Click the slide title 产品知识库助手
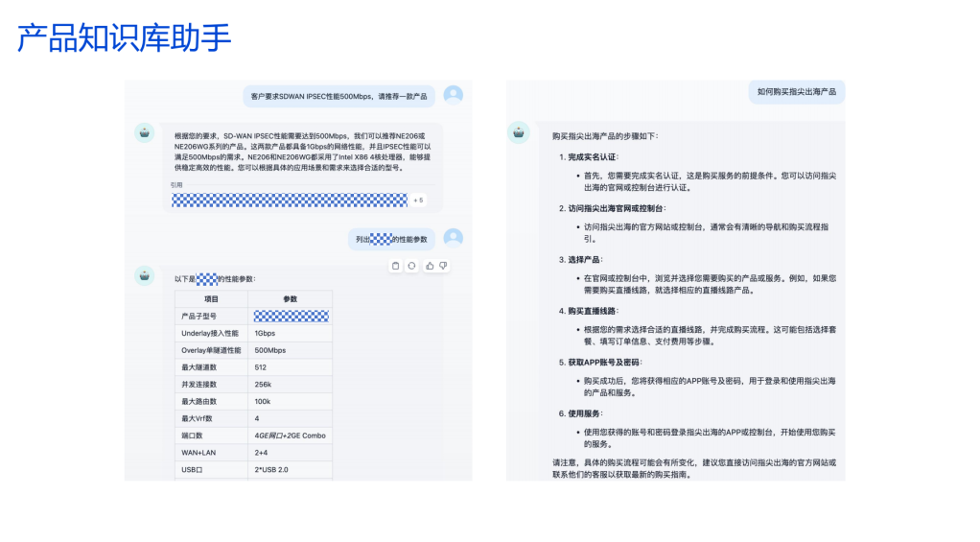The height and width of the screenshot is (542, 980). (124, 37)
